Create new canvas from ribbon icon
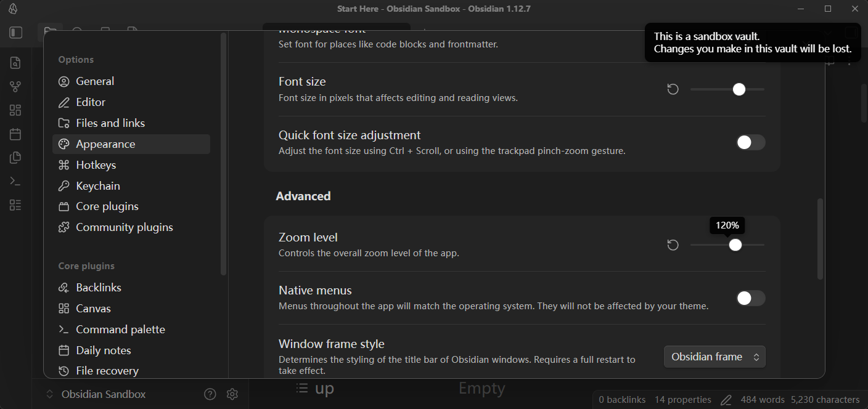868x409 pixels. tap(15, 110)
